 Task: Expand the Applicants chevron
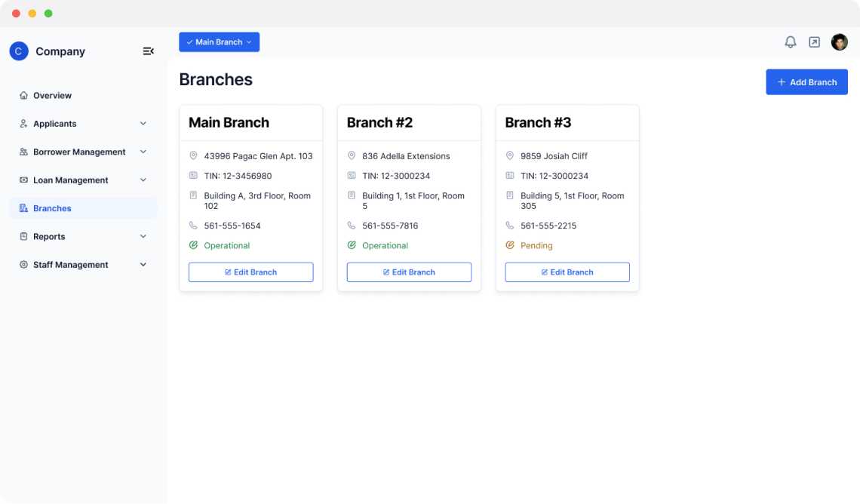(x=143, y=124)
